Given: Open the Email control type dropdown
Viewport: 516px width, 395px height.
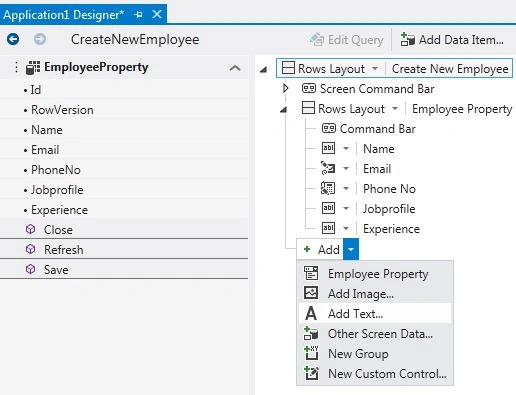Looking at the screenshot, I should (346, 169).
